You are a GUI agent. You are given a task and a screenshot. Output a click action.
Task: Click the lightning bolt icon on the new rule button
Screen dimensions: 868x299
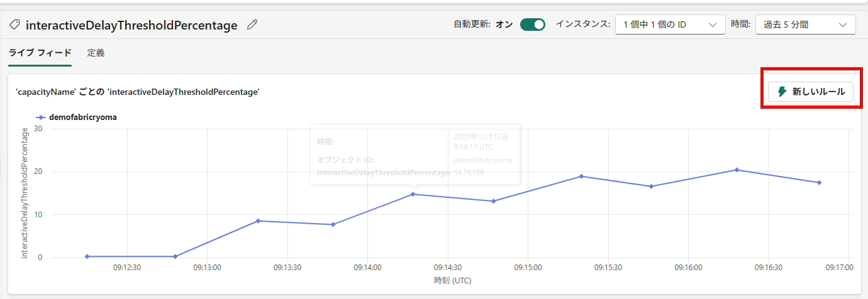(782, 92)
